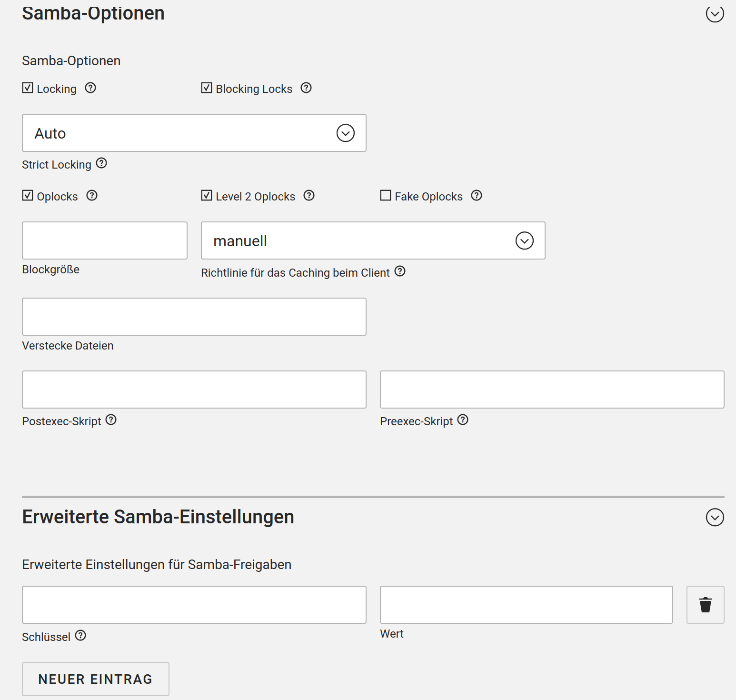Screen dimensions: 736x700
Task: Show help for Postexec-Skript
Action: 111,420
